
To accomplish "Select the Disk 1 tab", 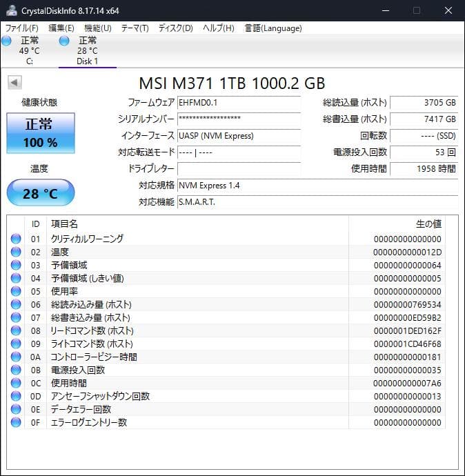I will (88, 50).
